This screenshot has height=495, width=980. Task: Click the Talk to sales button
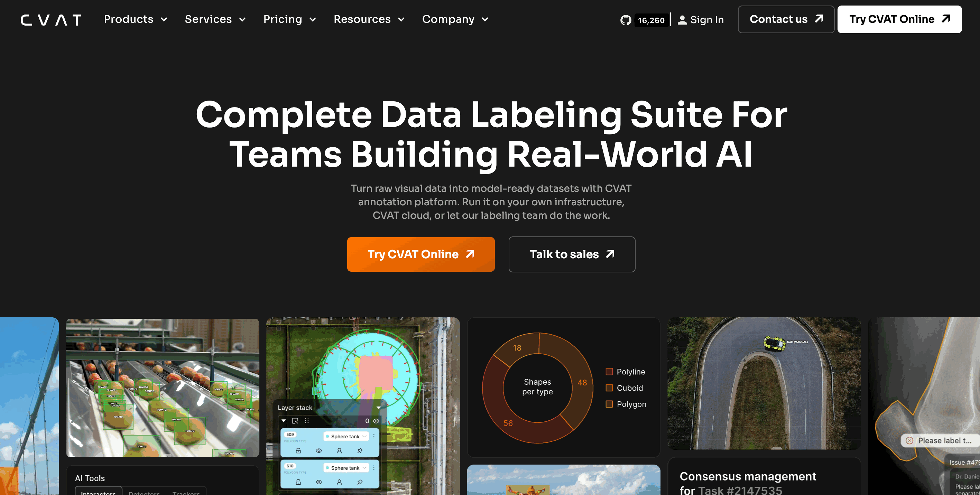[572, 254]
